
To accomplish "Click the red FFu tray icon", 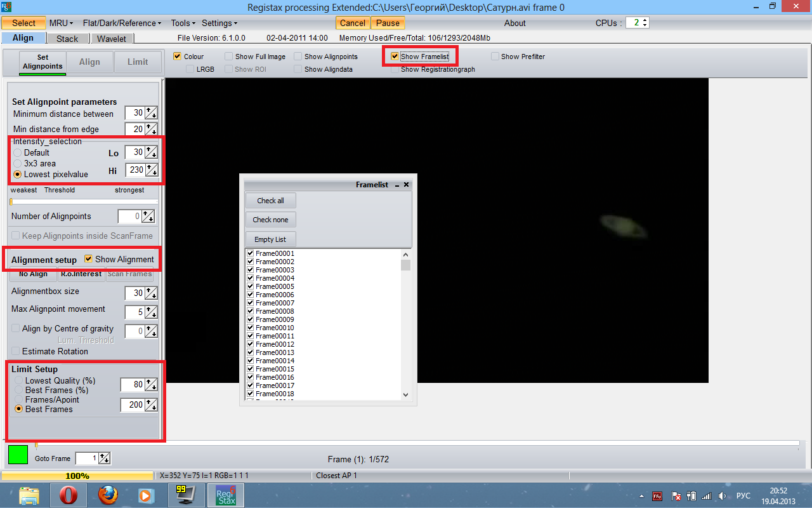I will pos(658,495).
